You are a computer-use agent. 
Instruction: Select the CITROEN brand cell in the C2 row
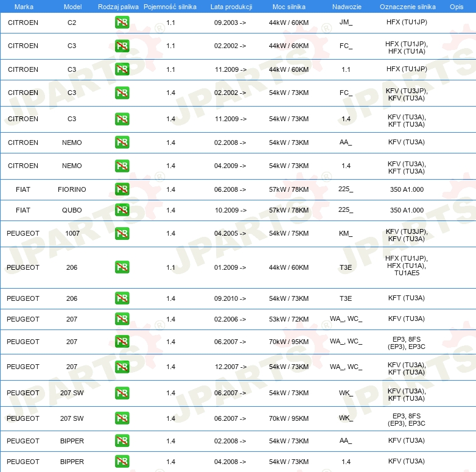[23, 23]
